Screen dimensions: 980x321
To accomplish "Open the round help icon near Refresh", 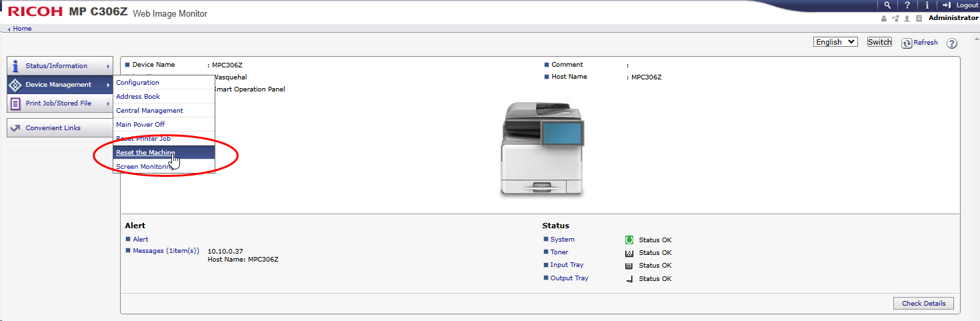I will (952, 43).
